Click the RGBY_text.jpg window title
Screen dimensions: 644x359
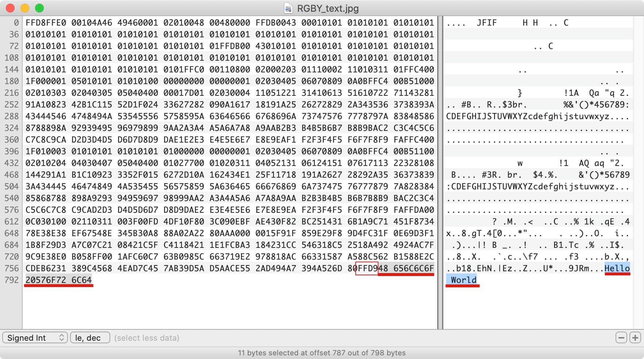click(x=327, y=8)
